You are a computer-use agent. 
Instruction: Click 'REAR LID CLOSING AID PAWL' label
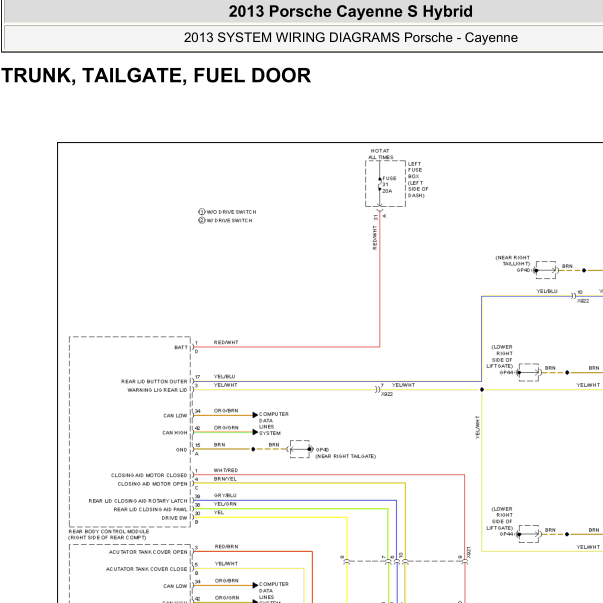[x=150, y=510]
